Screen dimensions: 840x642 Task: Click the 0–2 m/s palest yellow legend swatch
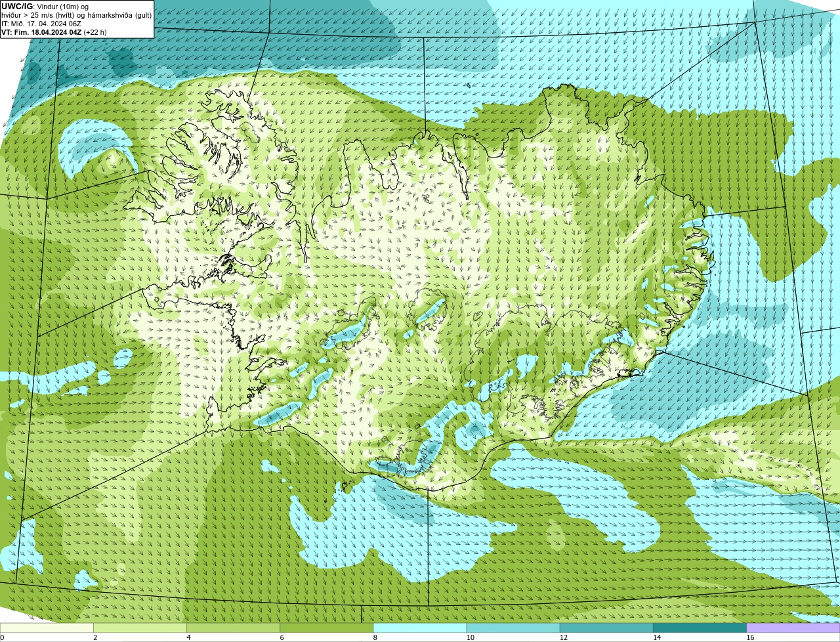47,628
